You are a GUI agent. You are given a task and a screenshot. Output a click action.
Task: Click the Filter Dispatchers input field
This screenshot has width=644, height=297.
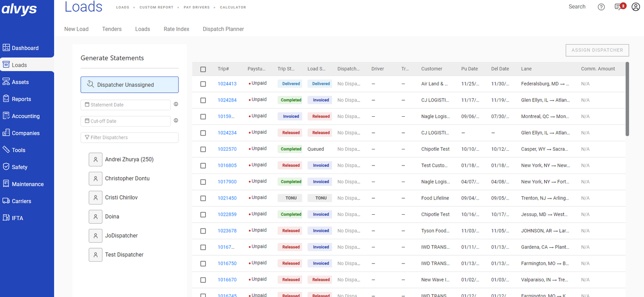click(130, 137)
